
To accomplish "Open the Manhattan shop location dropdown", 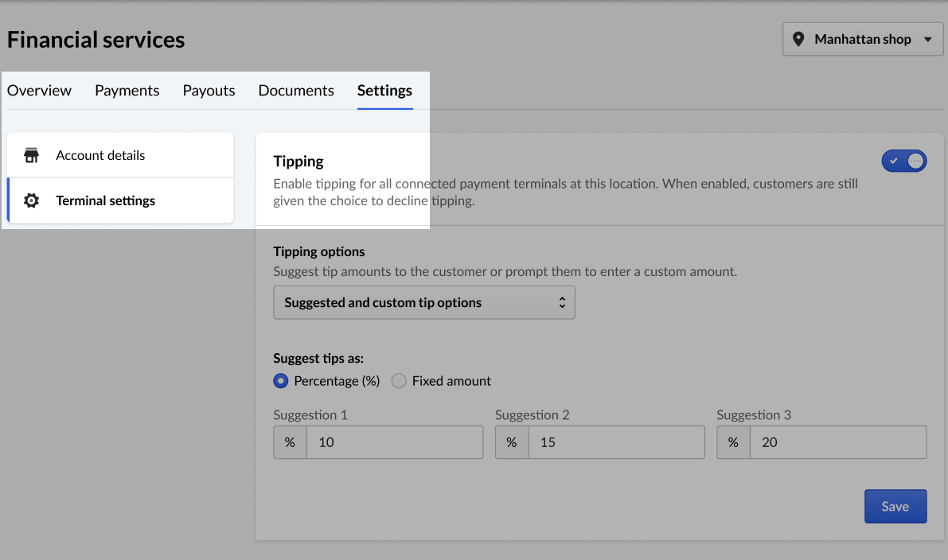I will (x=863, y=39).
